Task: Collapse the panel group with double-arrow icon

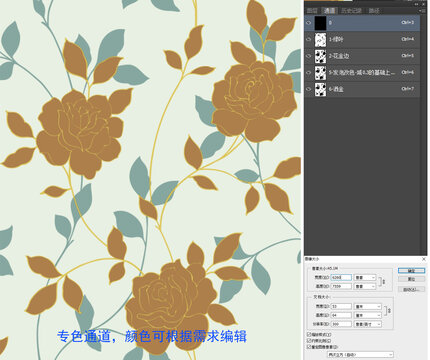Action: tap(417, 4)
